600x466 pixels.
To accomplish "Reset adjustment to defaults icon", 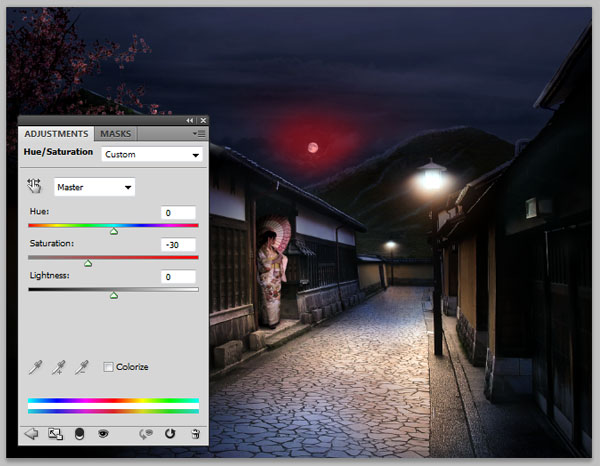I will (170, 434).
